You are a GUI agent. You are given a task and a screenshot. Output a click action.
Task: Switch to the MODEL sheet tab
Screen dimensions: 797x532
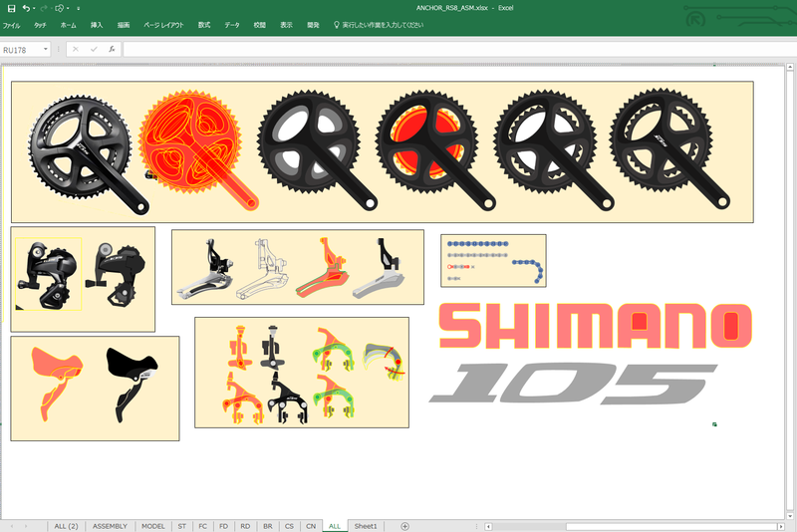pos(153,526)
